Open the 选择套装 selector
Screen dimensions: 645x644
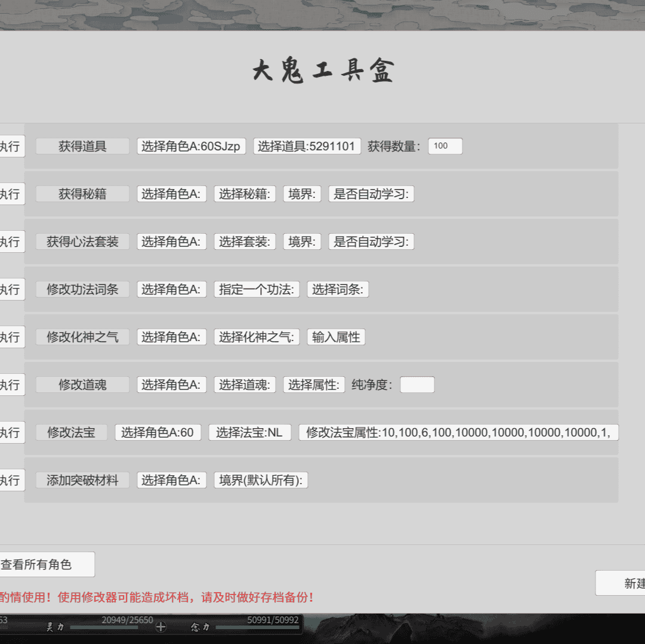click(245, 241)
